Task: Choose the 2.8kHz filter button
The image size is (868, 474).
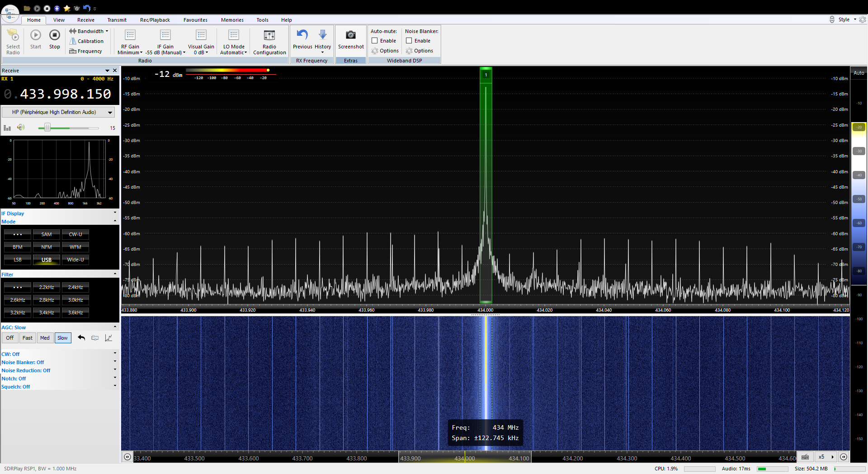Action: pos(47,300)
